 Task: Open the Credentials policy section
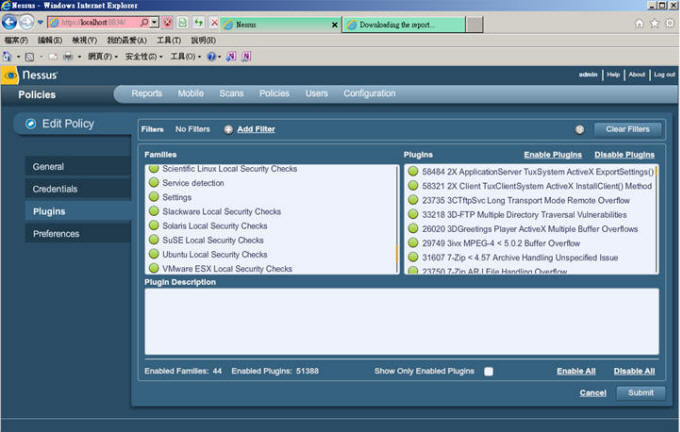[x=78, y=189]
